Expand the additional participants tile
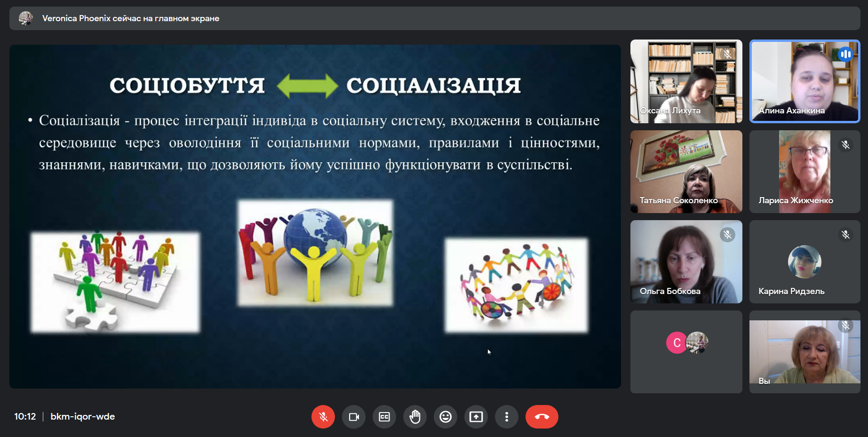The image size is (868, 437). coord(686,351)
